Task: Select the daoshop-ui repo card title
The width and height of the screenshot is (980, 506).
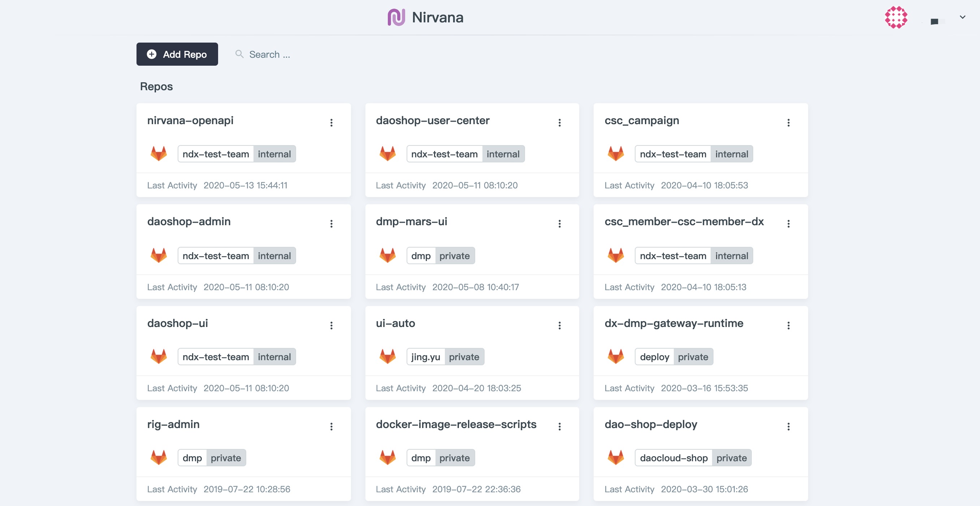Action: coord(177,323)
